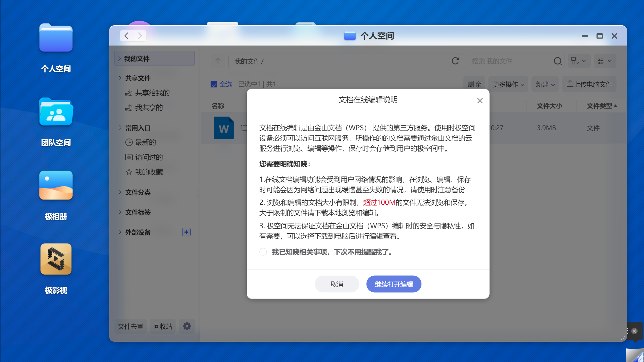Open 文件去重 tool
Image resolution: width=644 pixels, height=362 pixels.
[x=131, y=326]
